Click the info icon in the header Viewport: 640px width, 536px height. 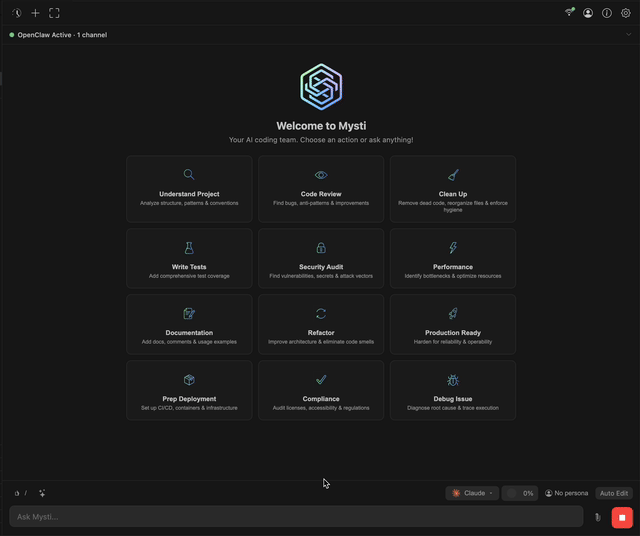pos(607,13)
